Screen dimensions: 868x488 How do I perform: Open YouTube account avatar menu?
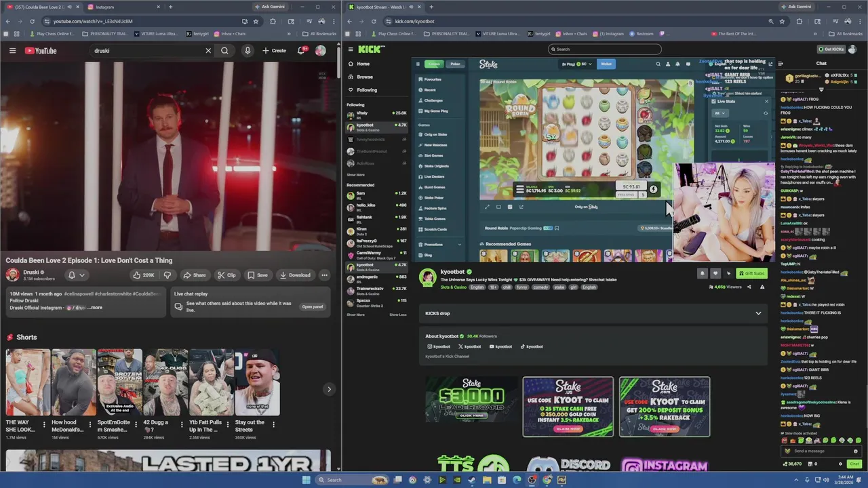(320, 51)
